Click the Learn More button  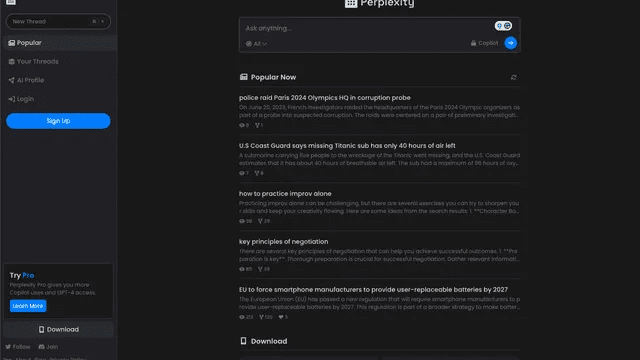click(x=28, y=306)
